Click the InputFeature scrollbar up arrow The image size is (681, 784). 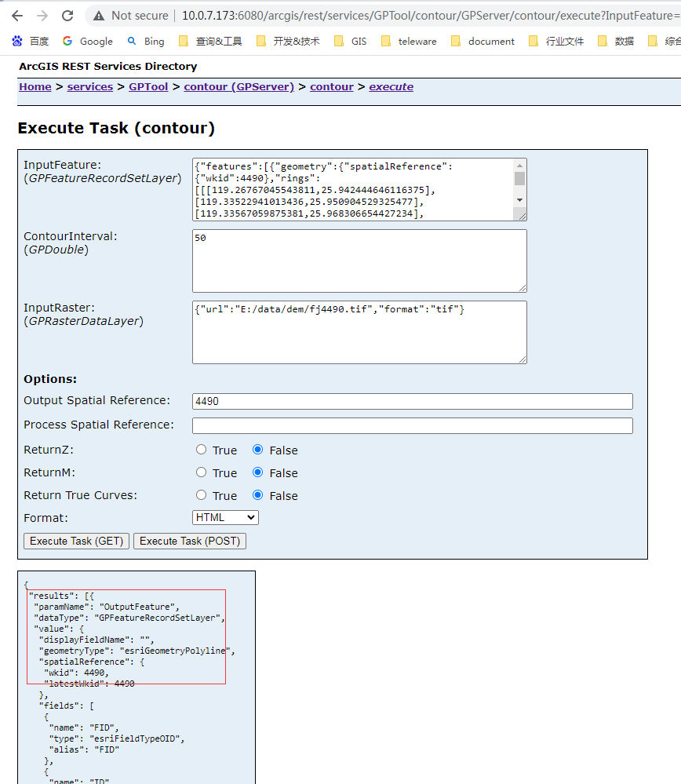pyautogui.click(x=520, y=166)
